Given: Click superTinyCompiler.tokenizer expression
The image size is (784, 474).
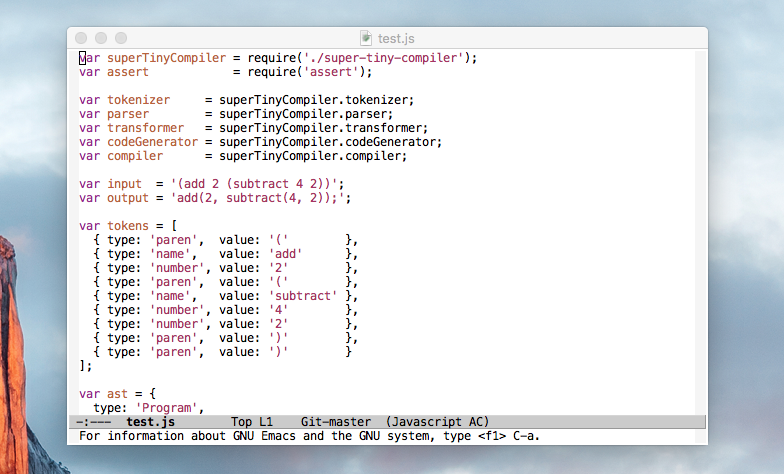Looking at the screenshot, I should point(314,100).
